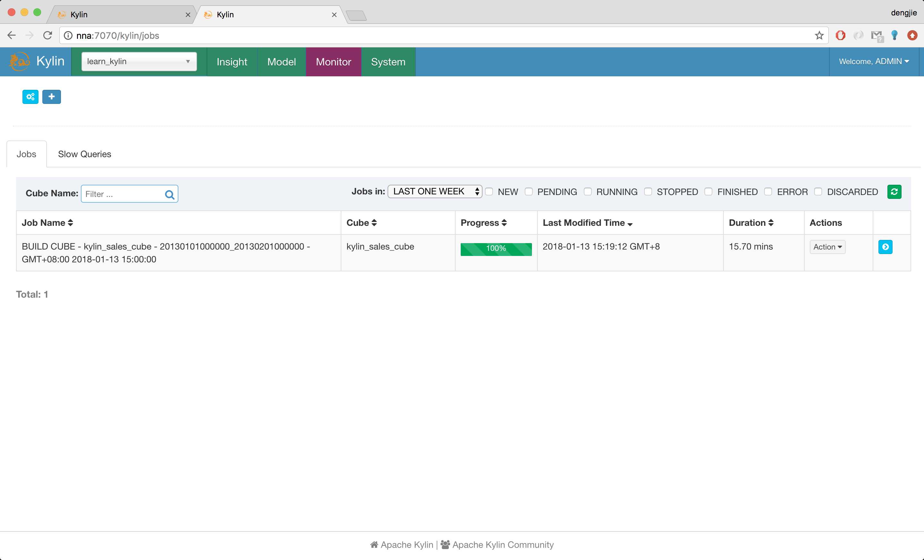
Task: Close the active second Kylin browser tab
Action: click(334, 15)
